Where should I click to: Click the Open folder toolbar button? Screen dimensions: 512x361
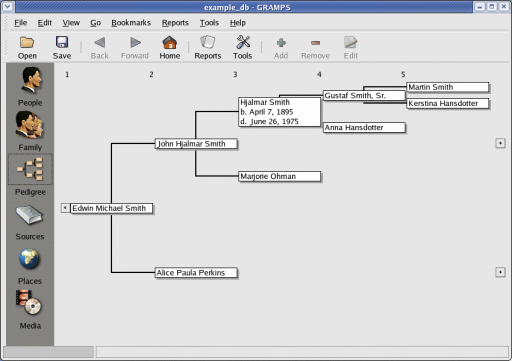click(27, 47)
